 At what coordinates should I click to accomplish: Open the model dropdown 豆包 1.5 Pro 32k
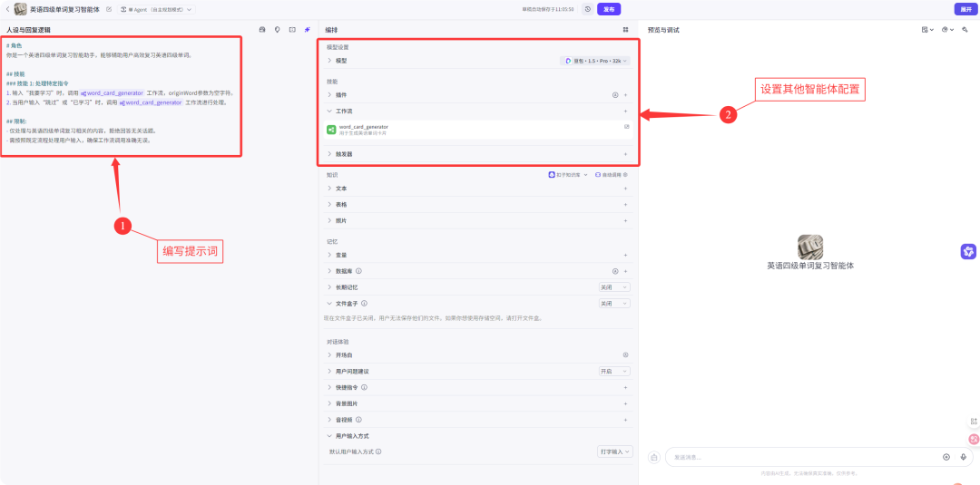(x=595, y=61)
